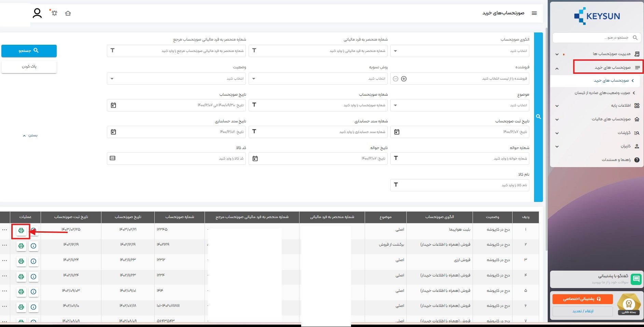Expand the اطلاعات پایه menu
The image size is (644, 327).
click(x=597, y=106)
